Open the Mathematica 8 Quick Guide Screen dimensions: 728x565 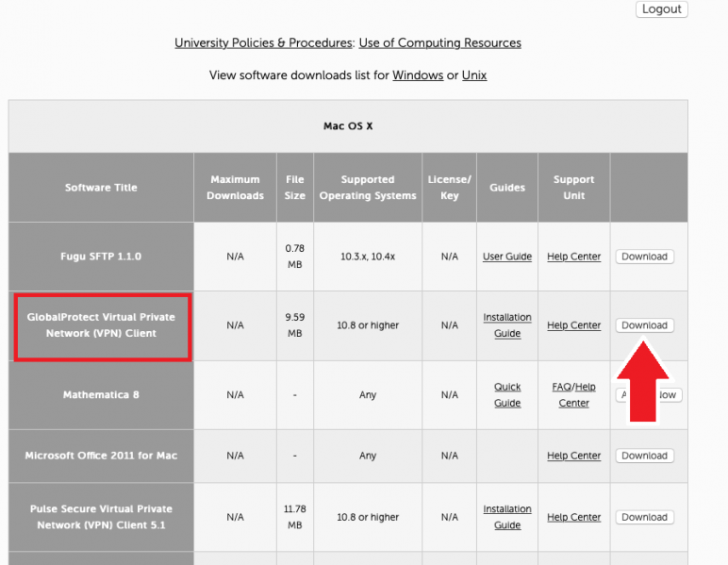(x=507, y=394)
